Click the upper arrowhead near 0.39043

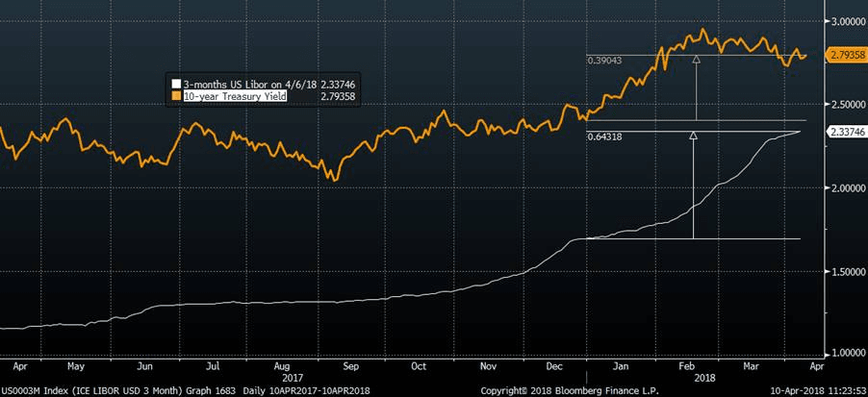tap(696, 60)
